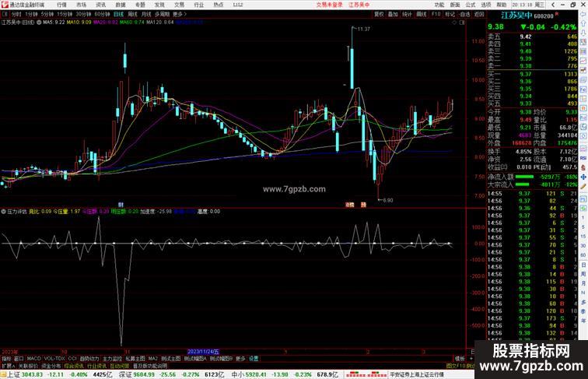This screenshot has width=588, height=379.
Task: Select the 周线 weekly period
Action: 133,14
